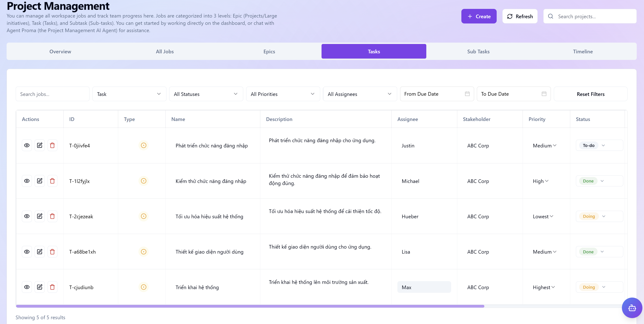This screenshot has height=324, width=644.
Task: Open the All Assignees dropdown
Action: 360,94
